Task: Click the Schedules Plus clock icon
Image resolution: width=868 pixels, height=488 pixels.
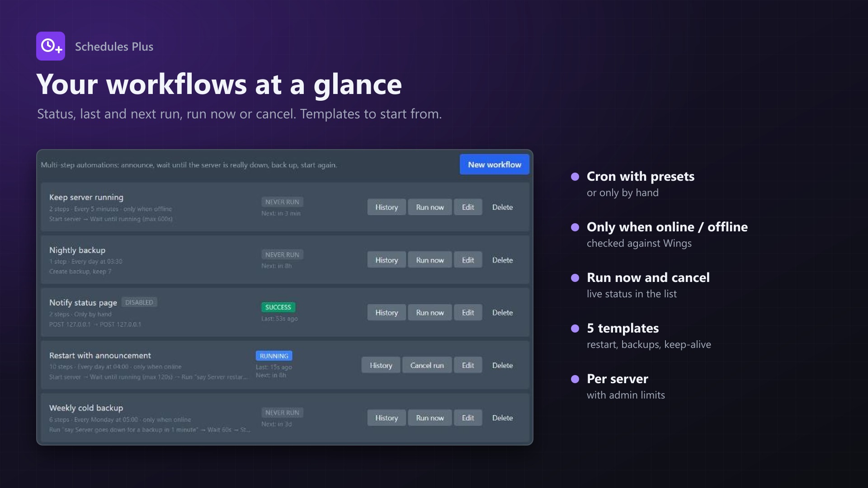Action: 51,46
